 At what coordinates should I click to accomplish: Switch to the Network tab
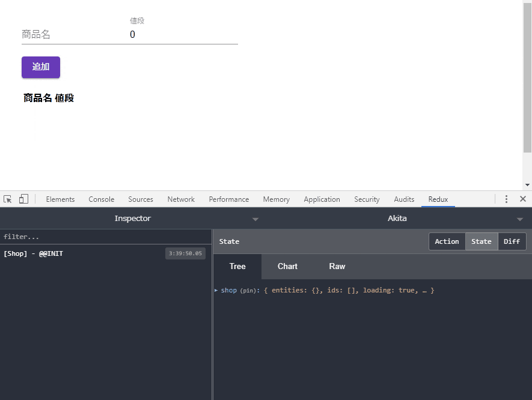[x=181, y=199]
